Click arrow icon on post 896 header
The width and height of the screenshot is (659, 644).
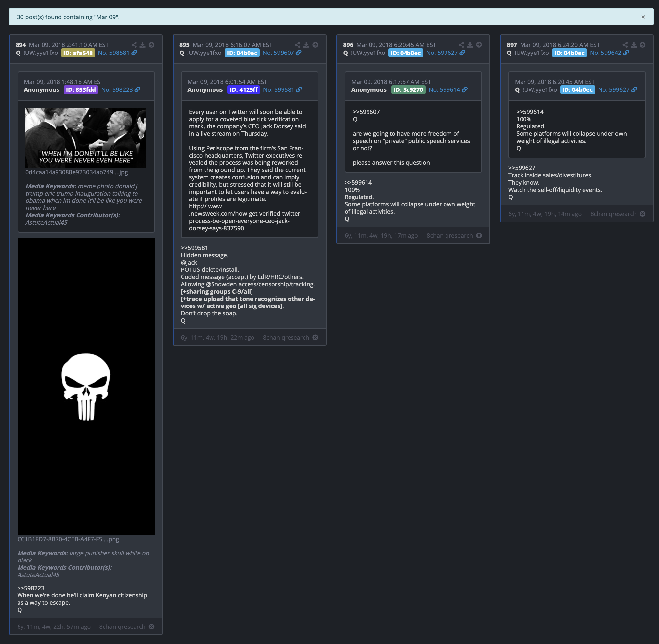tap(479, 45)
